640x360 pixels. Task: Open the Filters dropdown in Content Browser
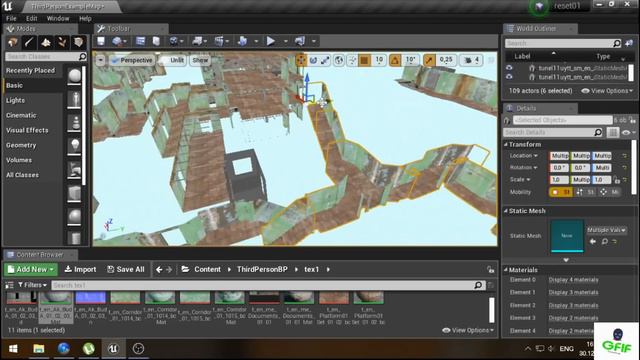32,285
